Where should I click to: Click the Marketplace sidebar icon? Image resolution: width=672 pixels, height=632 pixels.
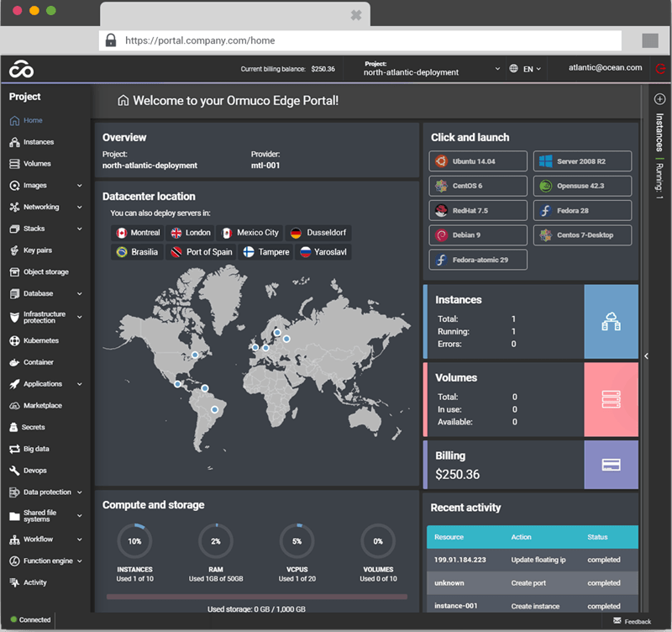[14, 406]
